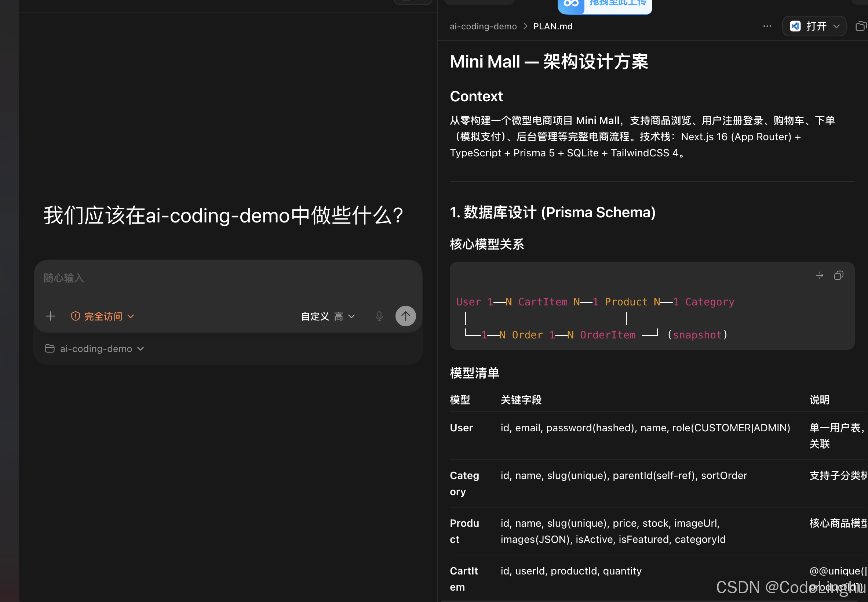
Task: Click the User fields cell starting with id, email
Action: (645, 428)
